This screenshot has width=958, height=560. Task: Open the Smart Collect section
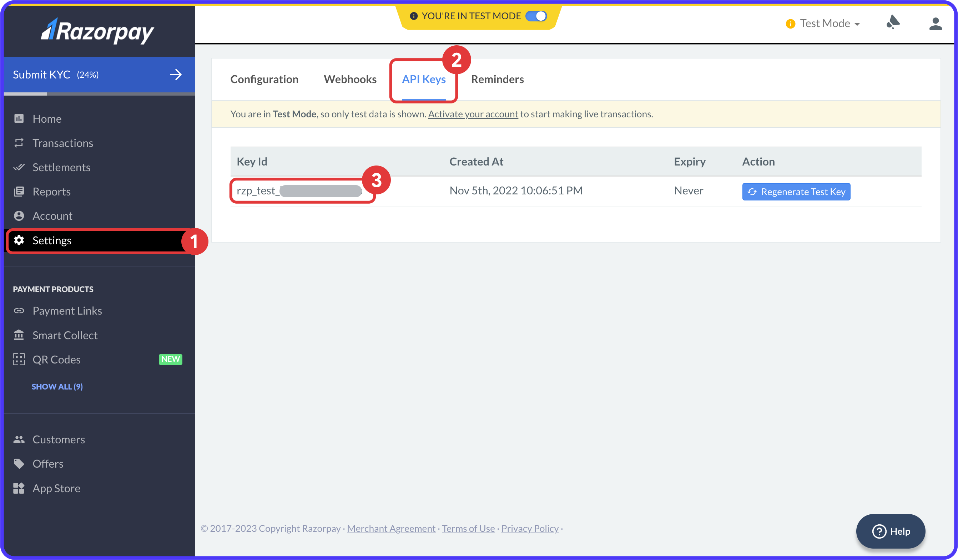(65, 335)
